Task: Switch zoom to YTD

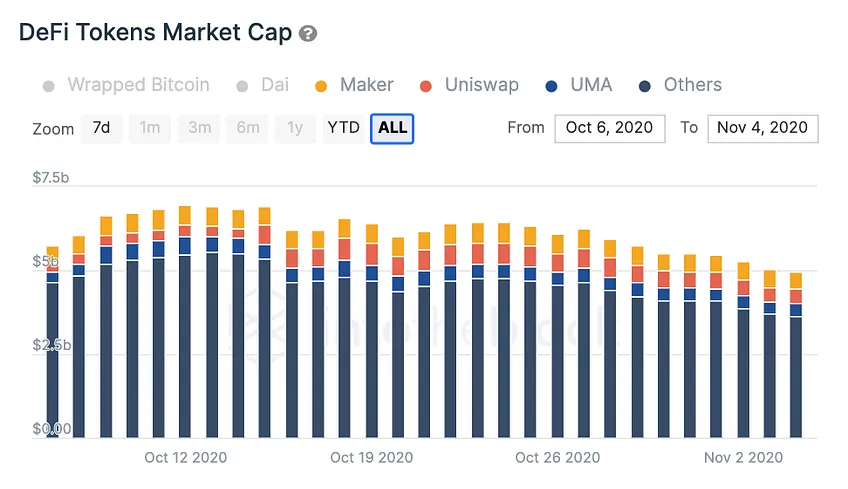Action: (x=343, y=128)
